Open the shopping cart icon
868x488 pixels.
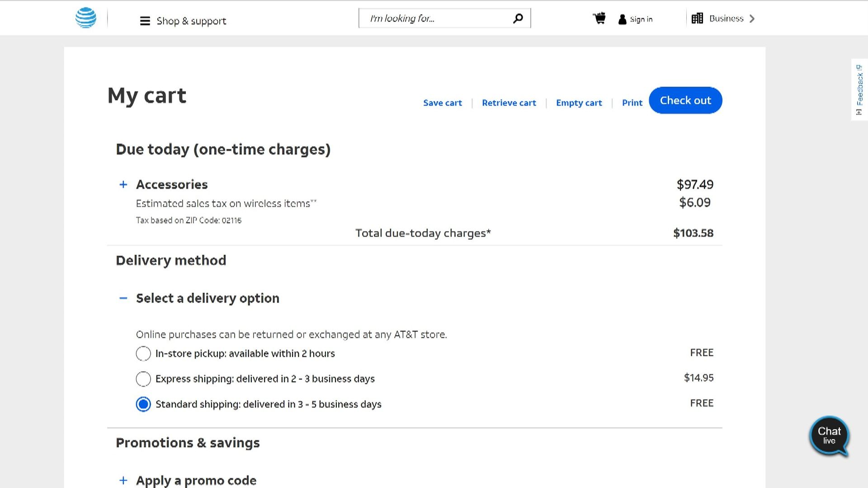(599, 18)
